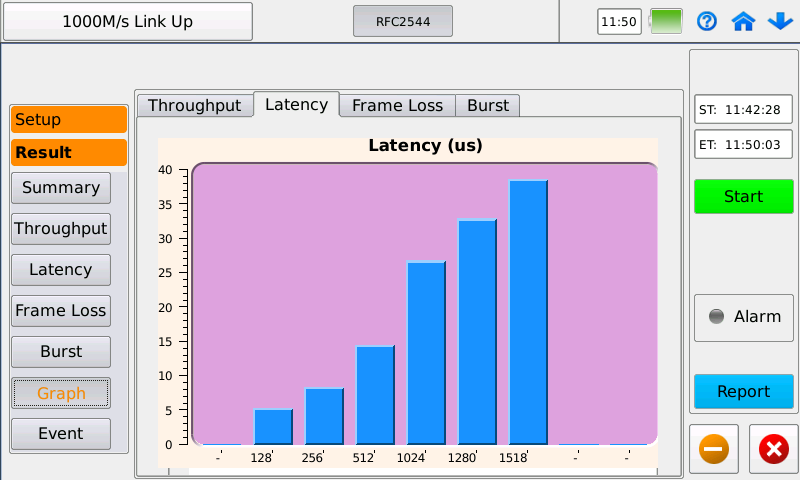Open the help question mark icon
The image size is (800, 480).
pos(707,21)
